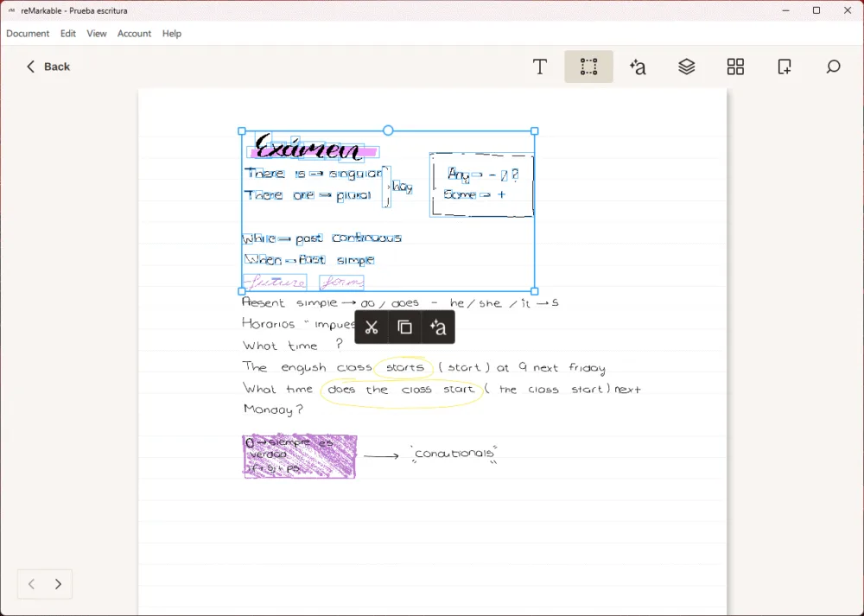Screen dimensions: 864x616
Task: Open the View menu
Action: point(97,34)
